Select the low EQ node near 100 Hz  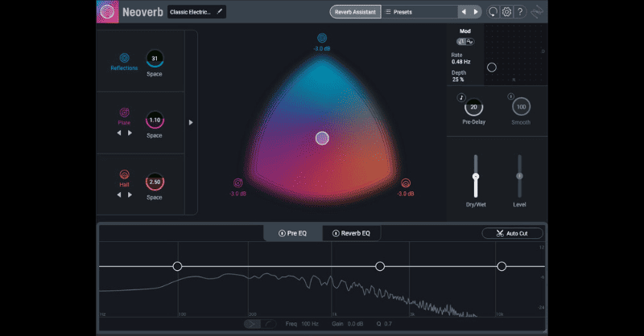(177, 266)
